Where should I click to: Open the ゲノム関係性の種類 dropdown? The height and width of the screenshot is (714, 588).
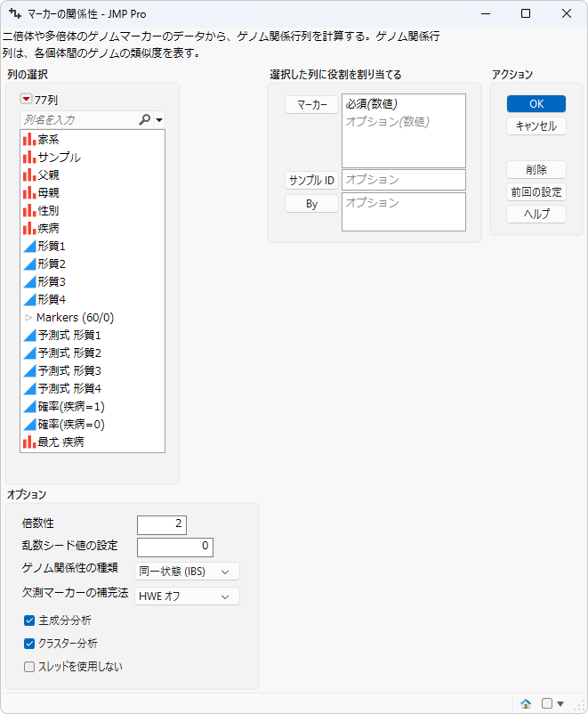[187, 571]
